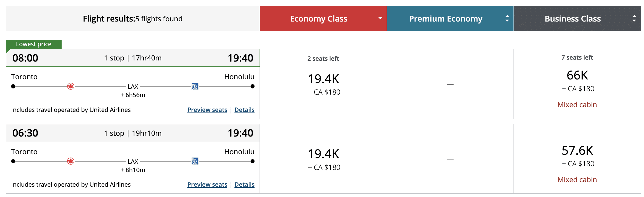Image resolution: width=644 pixels, height=197 pixels.
Task: Open Preview seats for 08:00 flight
Action: (207, 110)
